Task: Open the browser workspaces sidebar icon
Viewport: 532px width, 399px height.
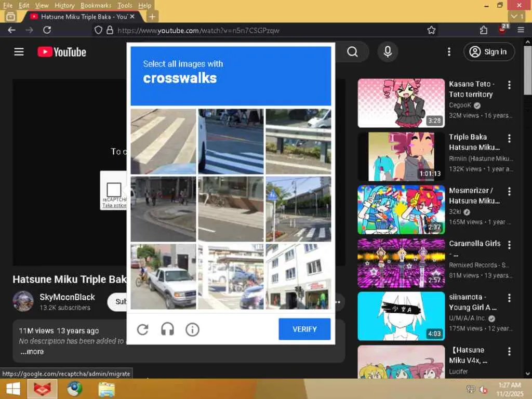Action: point(10,16)
